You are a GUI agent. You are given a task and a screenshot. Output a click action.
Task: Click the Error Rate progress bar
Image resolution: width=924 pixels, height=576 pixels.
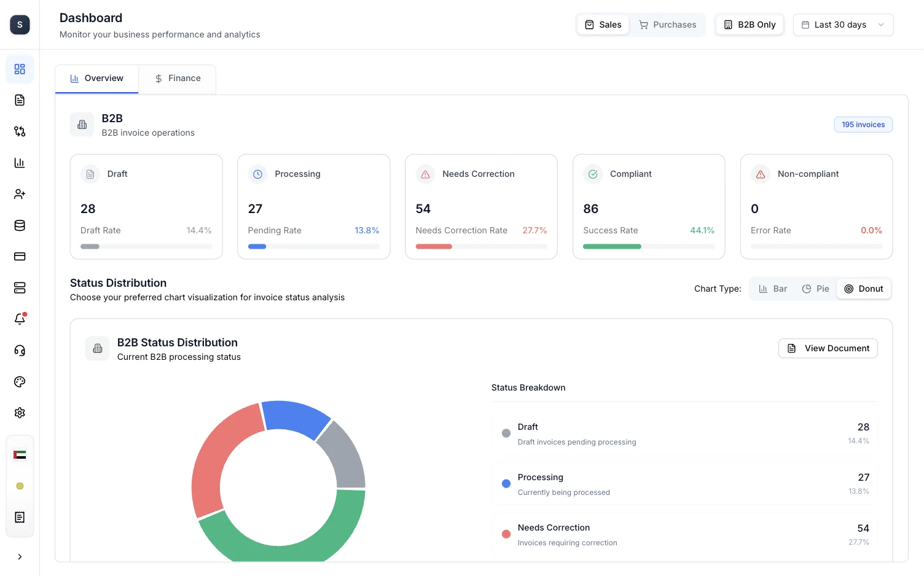(816, 247)
